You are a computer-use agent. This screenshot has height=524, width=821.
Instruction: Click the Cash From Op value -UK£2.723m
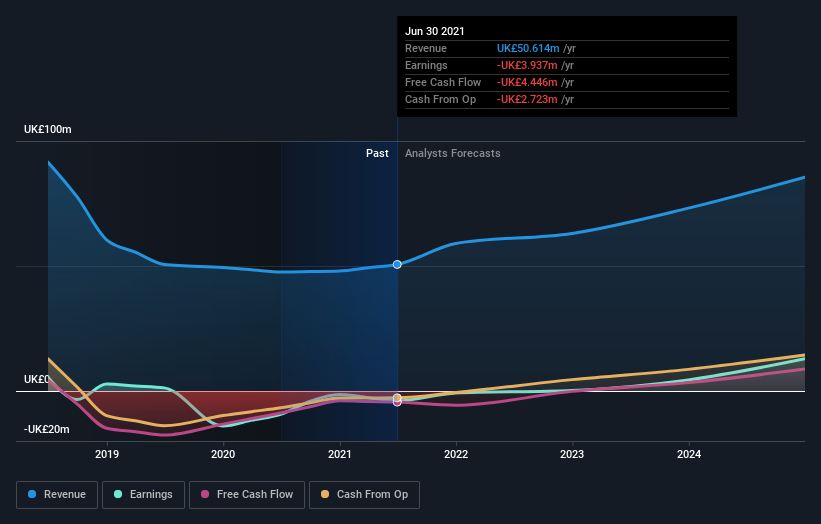(527, 99)
